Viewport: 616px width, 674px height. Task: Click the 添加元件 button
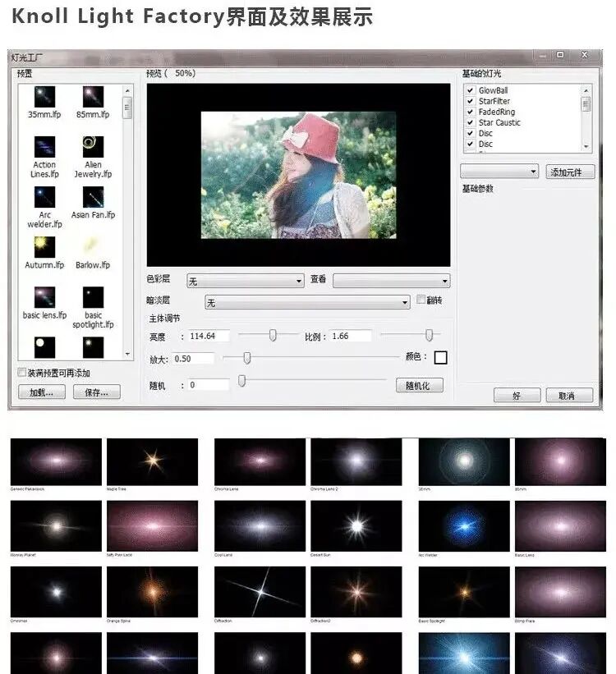click(x=570, y=172)
